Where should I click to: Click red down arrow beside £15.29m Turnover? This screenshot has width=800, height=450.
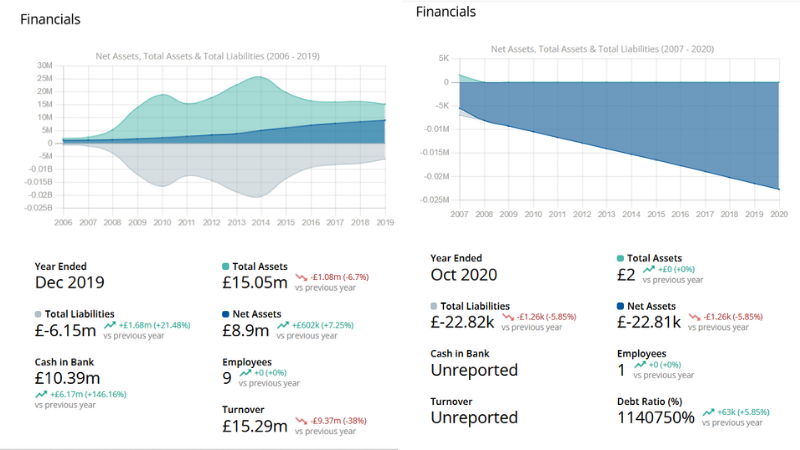[x=300, y=420]
